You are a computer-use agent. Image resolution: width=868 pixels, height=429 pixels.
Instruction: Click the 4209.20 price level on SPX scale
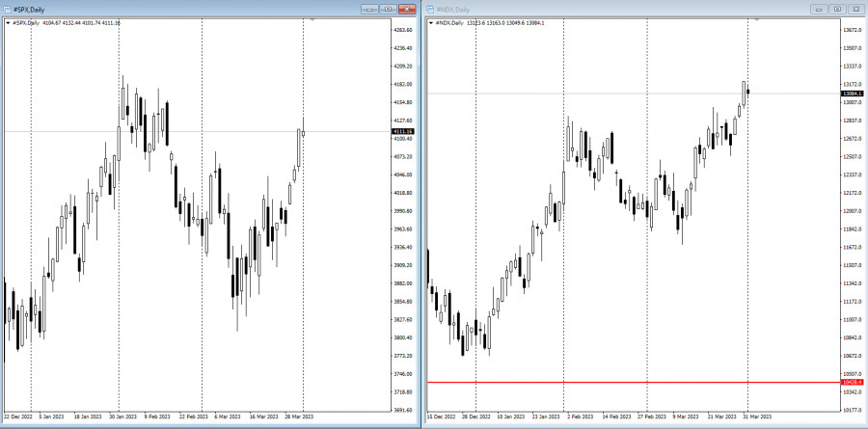(x=402, y=66)
